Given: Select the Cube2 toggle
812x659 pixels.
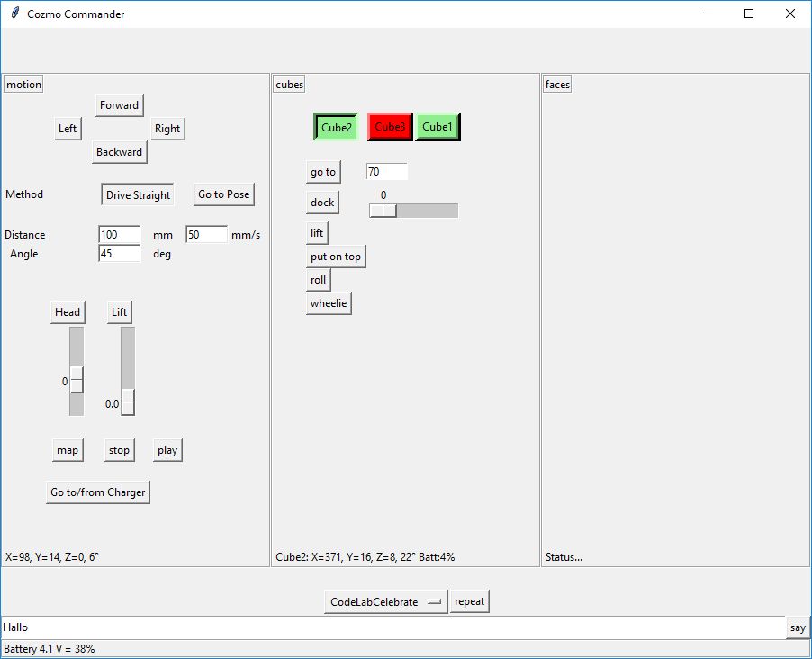Looking at the screenshot, I should [336, 127].
